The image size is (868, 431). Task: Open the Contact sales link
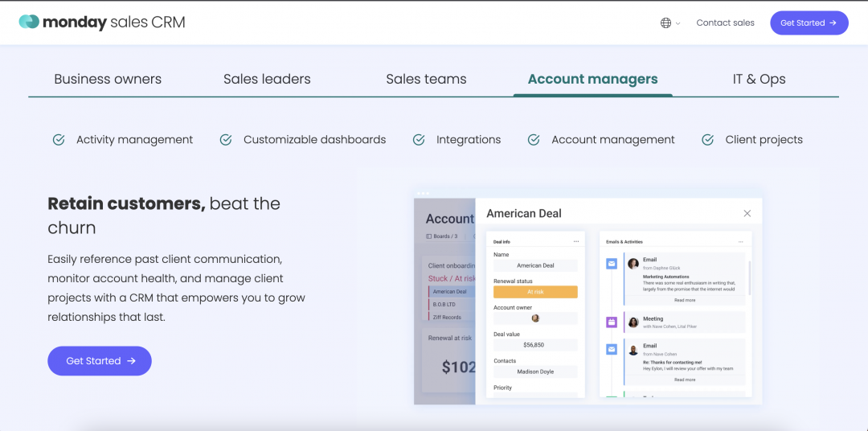coord(725,23)
